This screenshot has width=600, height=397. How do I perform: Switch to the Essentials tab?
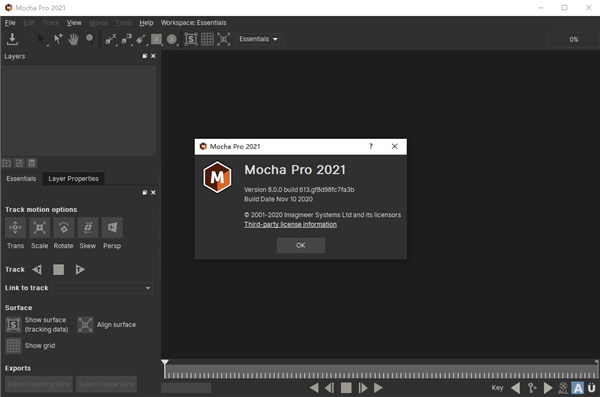[21, 179]
